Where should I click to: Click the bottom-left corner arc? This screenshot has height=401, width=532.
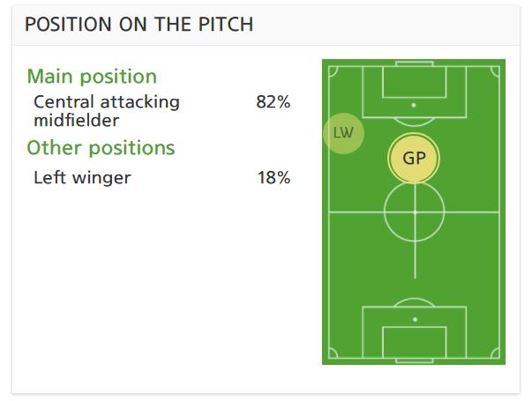pos(333,353)
